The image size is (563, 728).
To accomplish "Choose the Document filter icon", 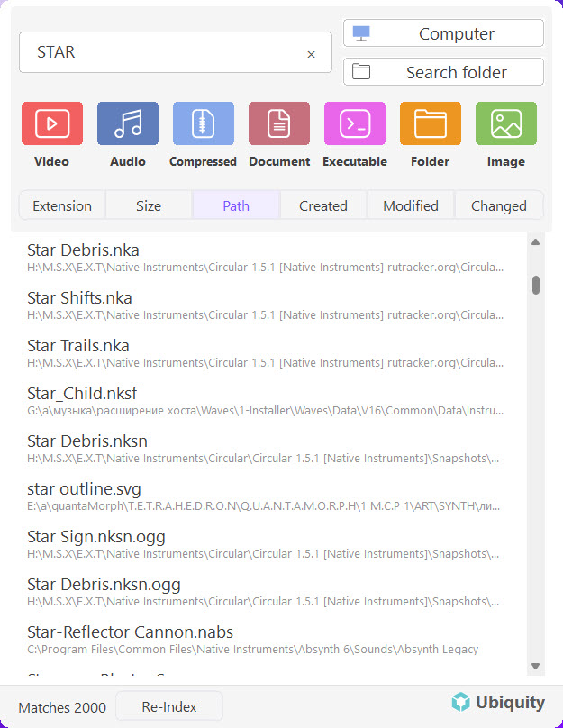I will tap(279, 123).
